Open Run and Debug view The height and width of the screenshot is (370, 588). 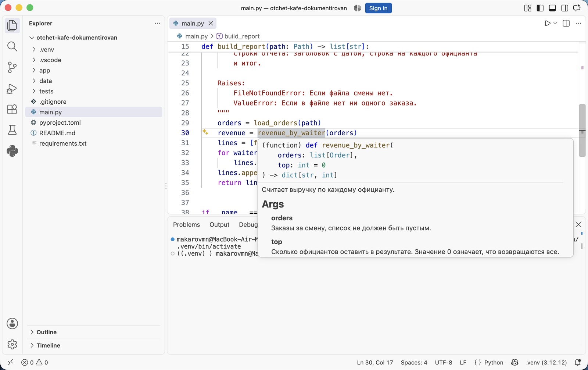[12, 88]
